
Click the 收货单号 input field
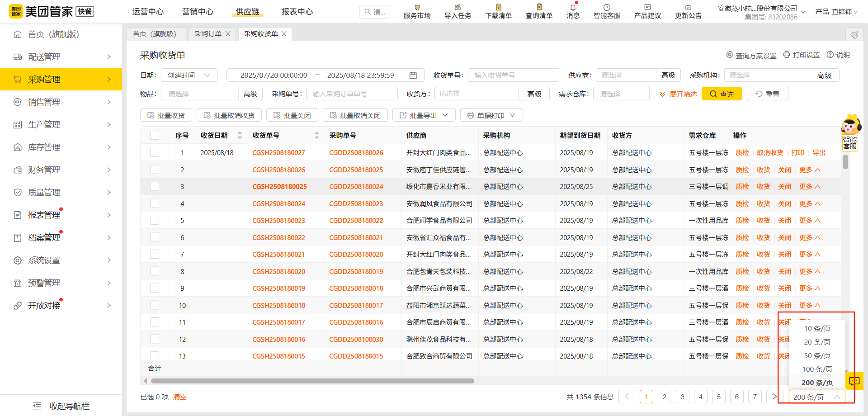513,75
